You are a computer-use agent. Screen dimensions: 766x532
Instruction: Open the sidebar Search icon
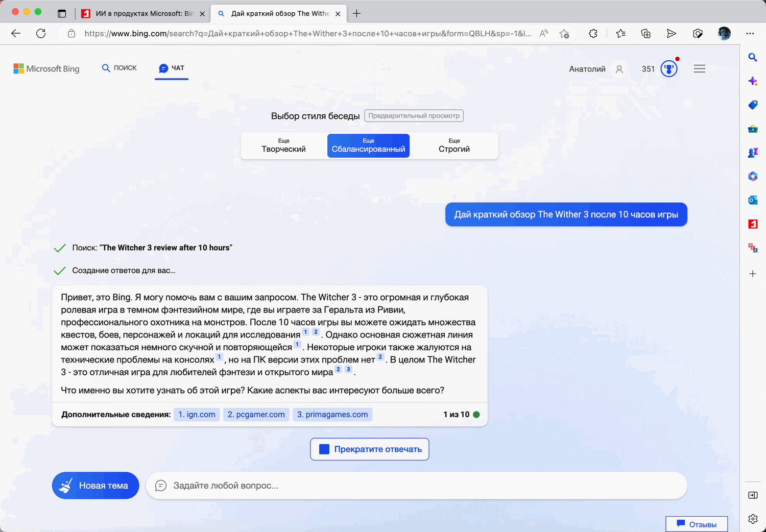753,57
